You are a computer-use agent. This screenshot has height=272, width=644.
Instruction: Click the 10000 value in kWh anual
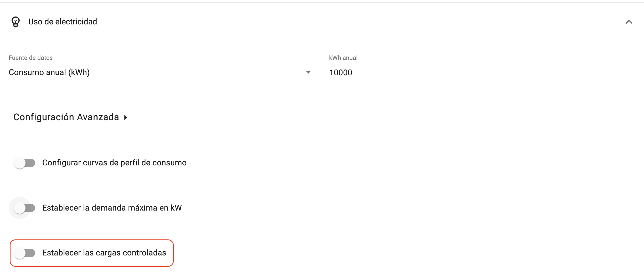[x=341, y=72]
